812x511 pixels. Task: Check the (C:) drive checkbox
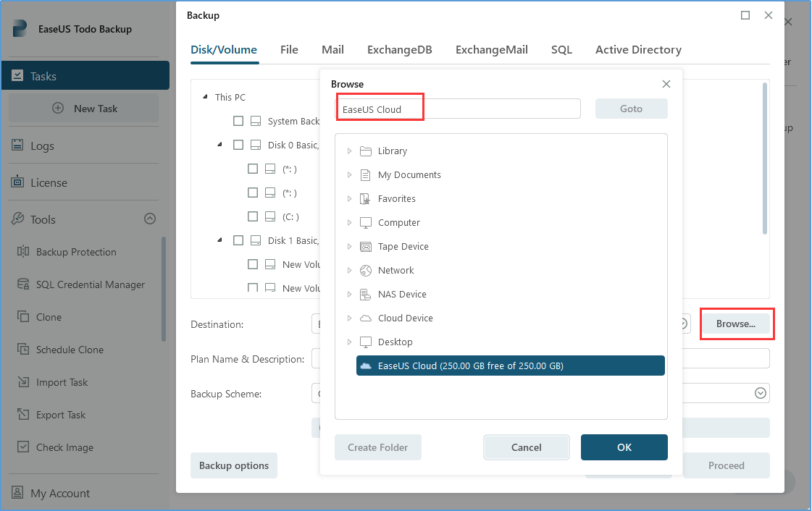[x=253, y=216]
